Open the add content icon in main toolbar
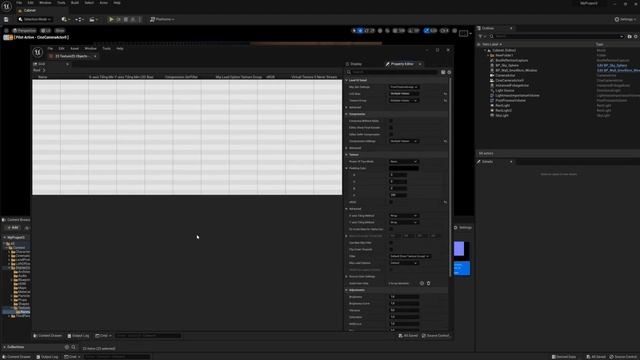Image resolution: width=640 pixels, height=360 pixels. 65,19
